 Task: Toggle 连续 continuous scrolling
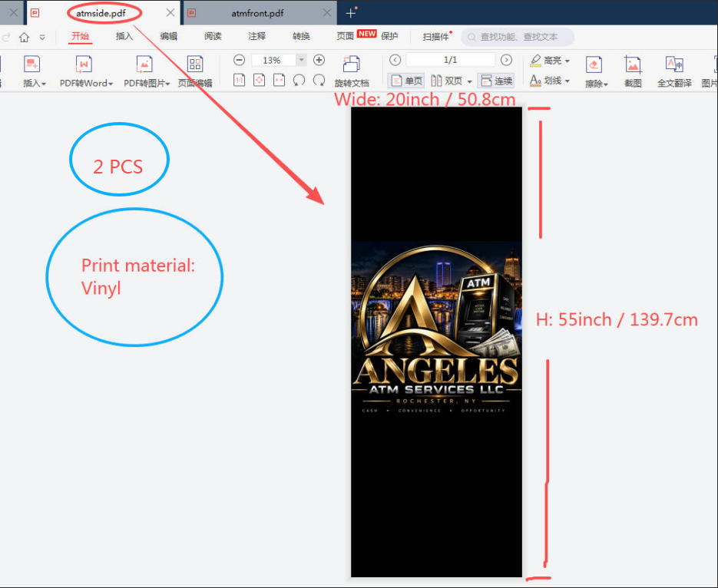click(496, 81)
